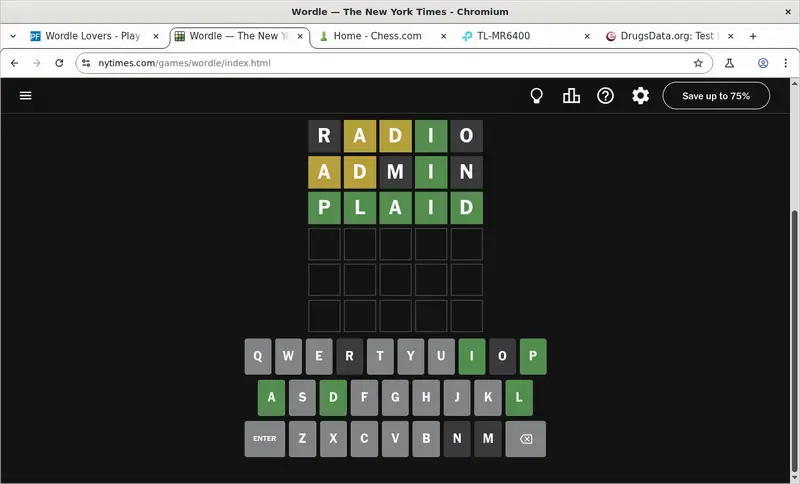Tap the green D key on the keyboard
Viewport: 800px width, 484px height.
333,397
